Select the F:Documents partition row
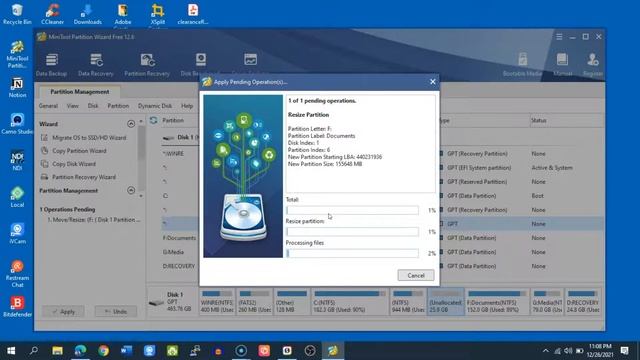Viewport: 640px width, 360px height. [179, 238]
